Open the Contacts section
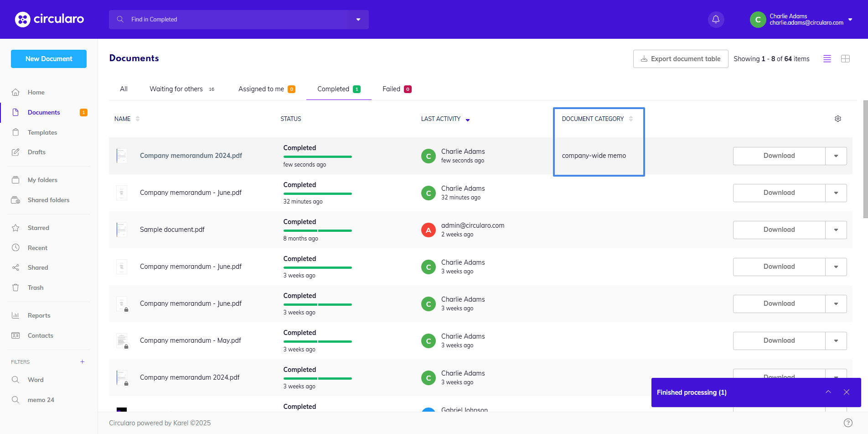Screen dimensions: 868x434 click(x=41, y=335)
